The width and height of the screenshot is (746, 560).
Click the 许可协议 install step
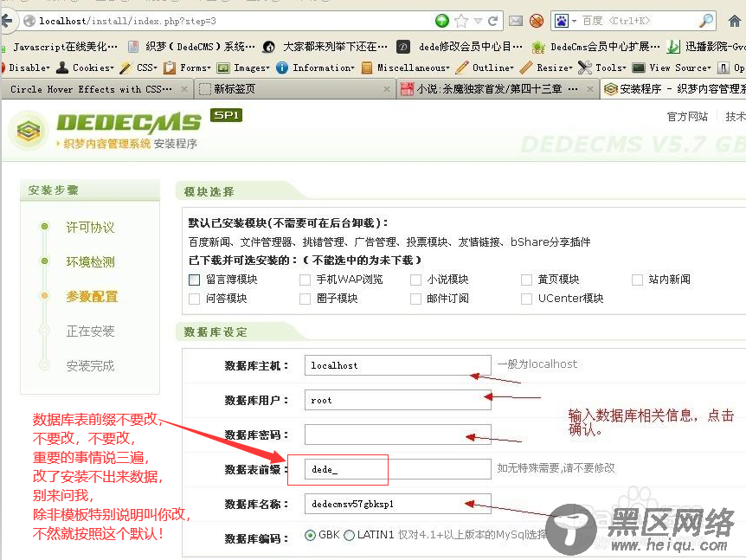pos(90,228)
